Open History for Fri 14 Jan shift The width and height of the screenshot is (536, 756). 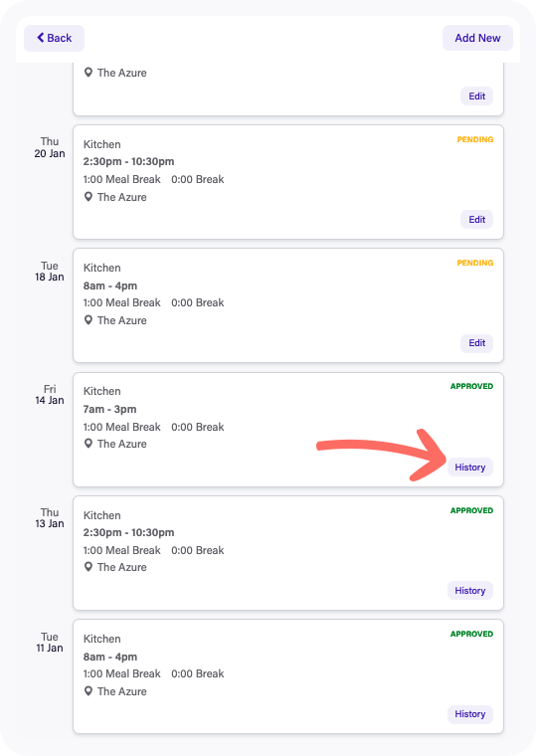(470, 468)
